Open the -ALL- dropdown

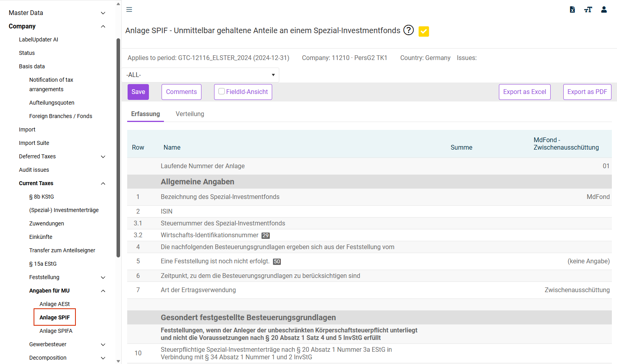pos(200,75)
